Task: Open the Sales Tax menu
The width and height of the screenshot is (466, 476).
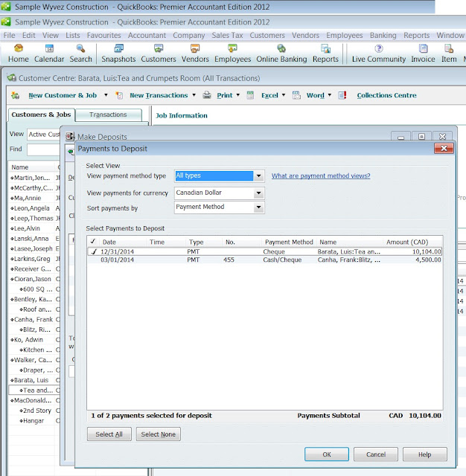Action: 227,35
